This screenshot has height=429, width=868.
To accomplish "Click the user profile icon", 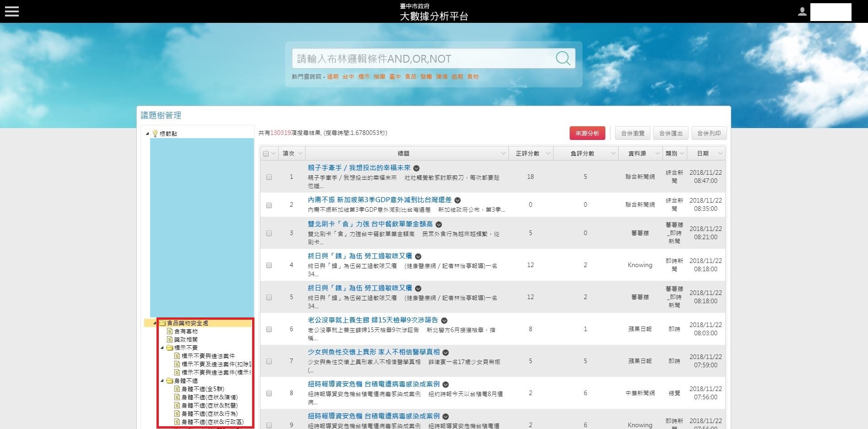I will pos(802,12).
